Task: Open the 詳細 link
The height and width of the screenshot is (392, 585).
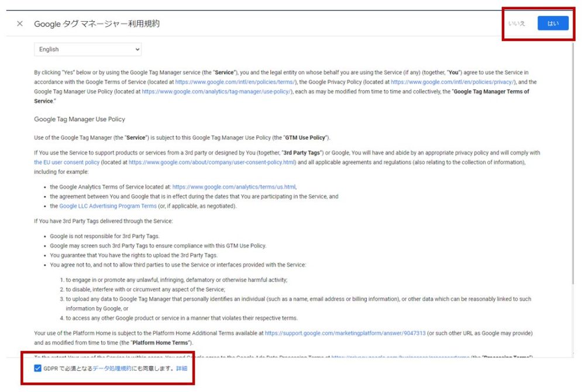Action: [x=182, y=368]
